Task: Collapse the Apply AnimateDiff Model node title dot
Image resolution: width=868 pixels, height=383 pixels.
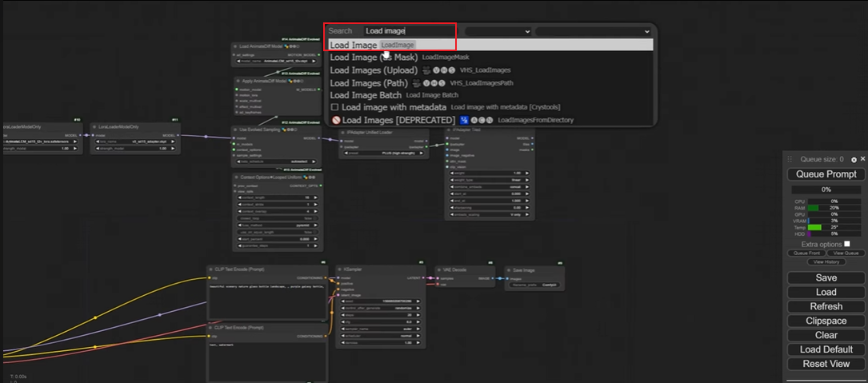Action: coord(238,81)
